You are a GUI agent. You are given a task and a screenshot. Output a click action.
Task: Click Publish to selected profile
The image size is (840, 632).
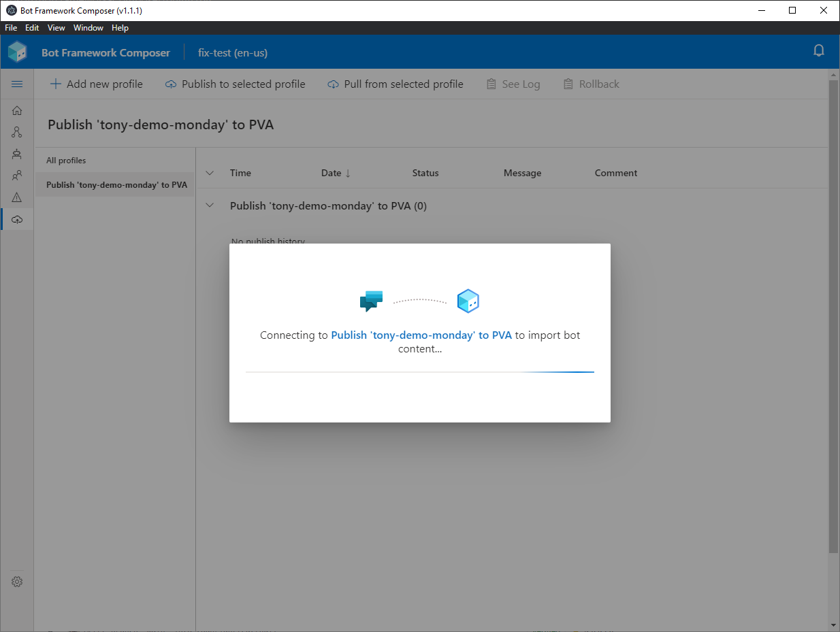coord(236,84)
